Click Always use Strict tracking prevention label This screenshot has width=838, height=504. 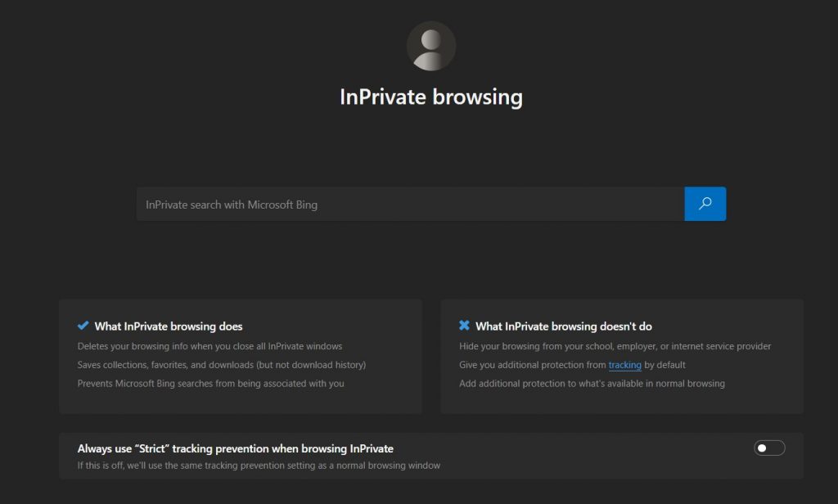click(x=235, y=448)
